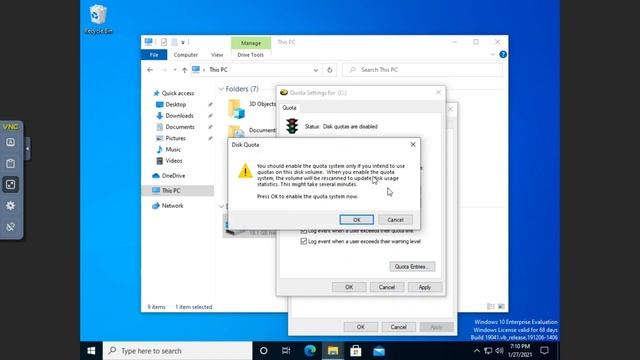
Task: Open recent locations dropdown arrow
Action: (175, 70)
